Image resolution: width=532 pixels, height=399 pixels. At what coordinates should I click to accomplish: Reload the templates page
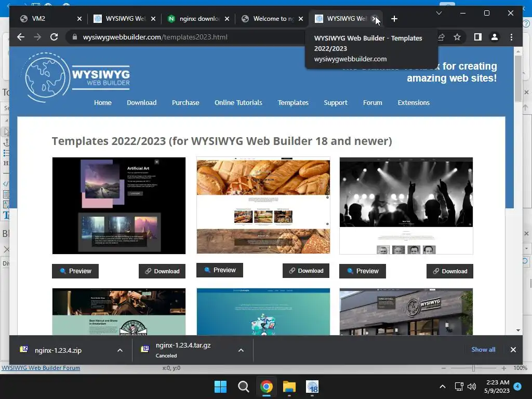tap(54, 37)
